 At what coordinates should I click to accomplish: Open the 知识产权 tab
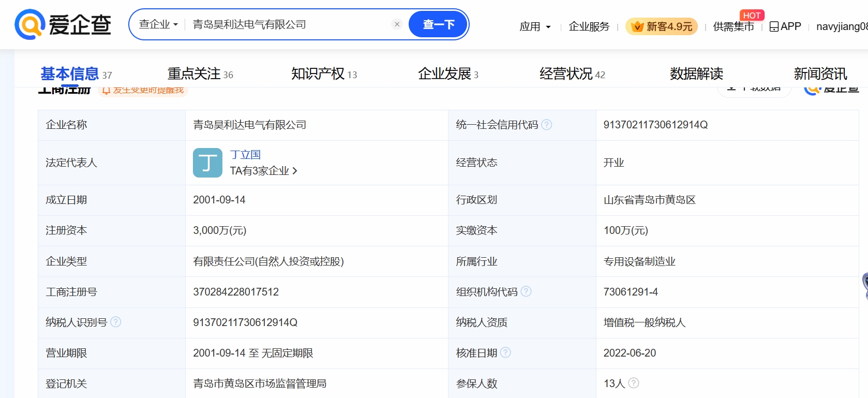point(324,74)
